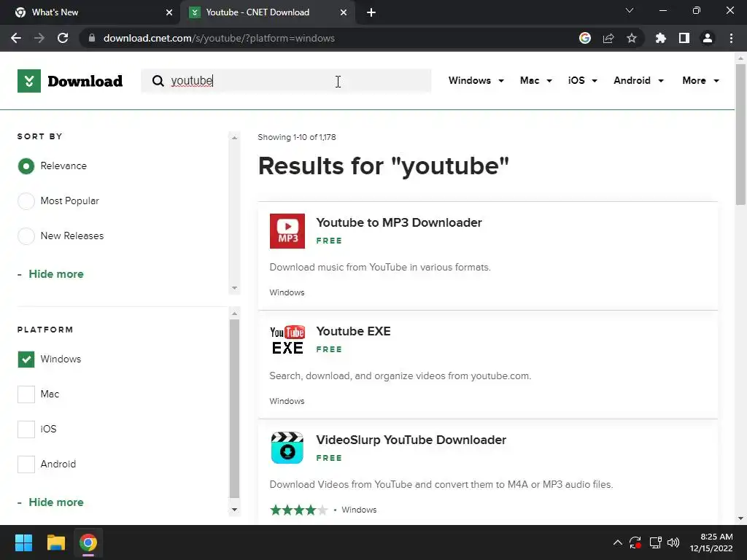Open Youtube to MP3 Downloader app icon
Image resolution: width=747 pixels, height=560 pixels.
pos(287,231)
